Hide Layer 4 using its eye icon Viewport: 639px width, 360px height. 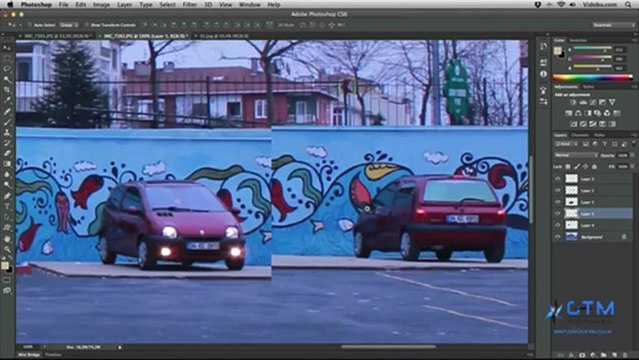557,225
